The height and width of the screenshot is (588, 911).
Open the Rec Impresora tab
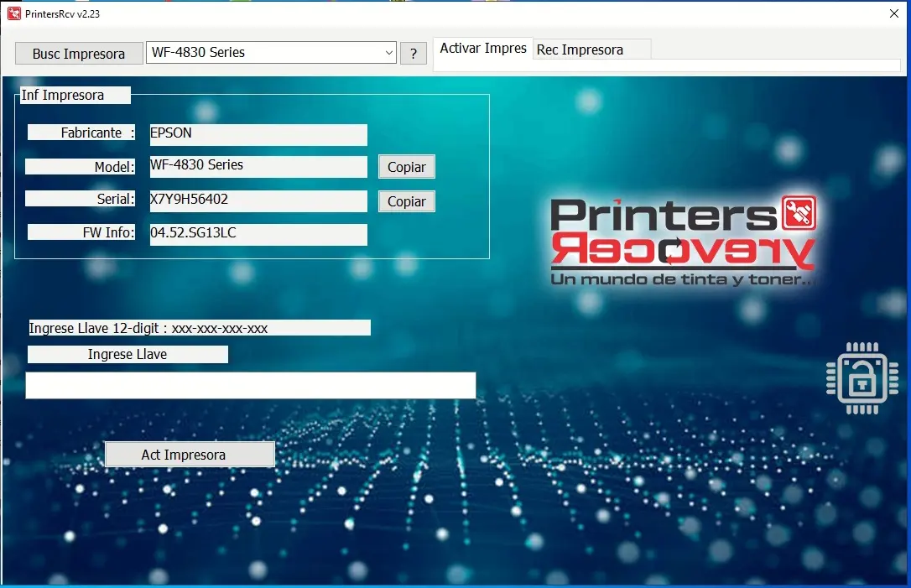point(580,49)
